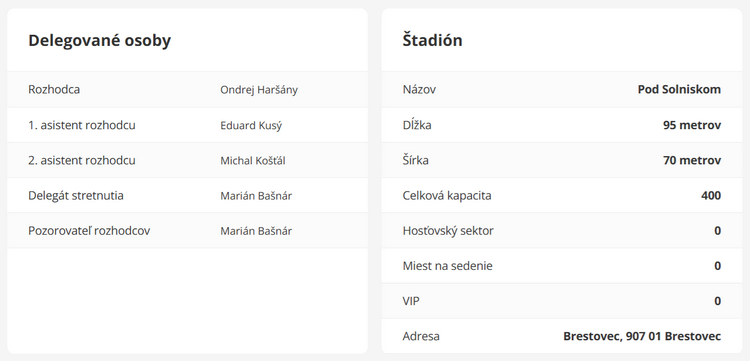Select first assistant Eduard Kusý
This screenshot has height=361, width=750.
point(251,125)
